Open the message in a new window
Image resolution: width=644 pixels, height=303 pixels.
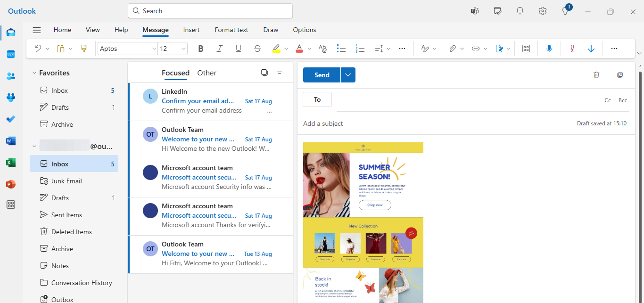click(x=620, y=74)
